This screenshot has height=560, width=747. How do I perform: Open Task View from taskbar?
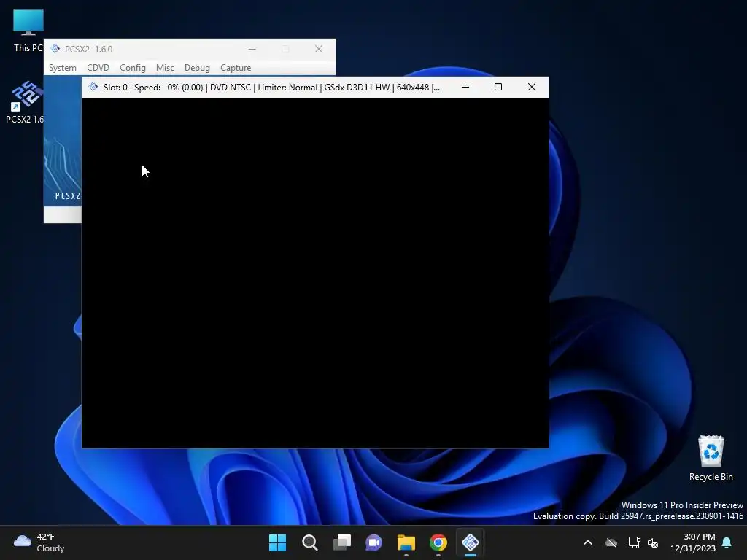click(x=342, y=542)
